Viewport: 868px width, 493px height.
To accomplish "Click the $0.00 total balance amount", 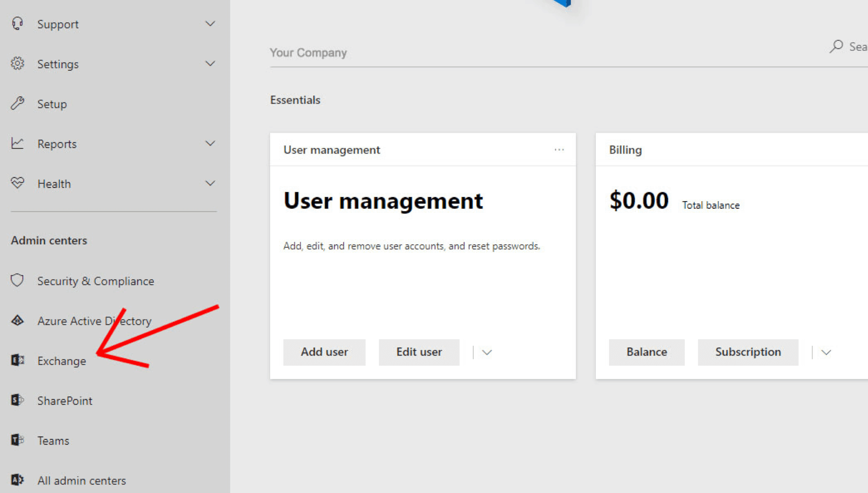I will click(x=639, y=200).
